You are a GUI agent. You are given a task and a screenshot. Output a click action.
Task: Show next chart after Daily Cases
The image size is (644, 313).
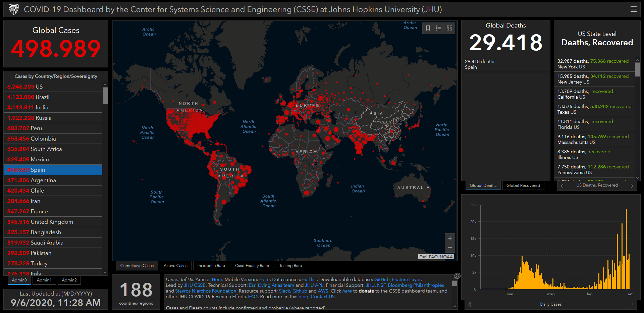pyautogui.click(x=632, y=304)
